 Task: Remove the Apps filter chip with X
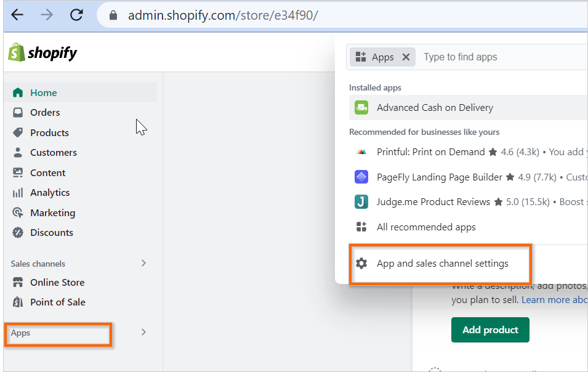[406, 57]
